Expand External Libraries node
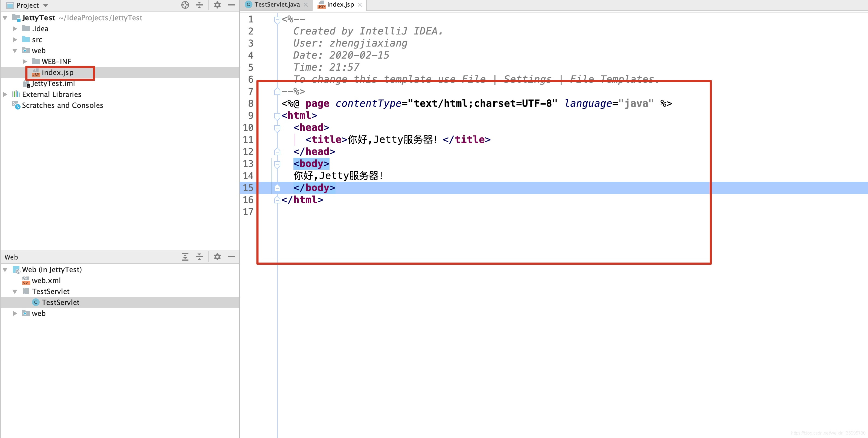Viewport: 868px width, 438px height. point(5,94)
